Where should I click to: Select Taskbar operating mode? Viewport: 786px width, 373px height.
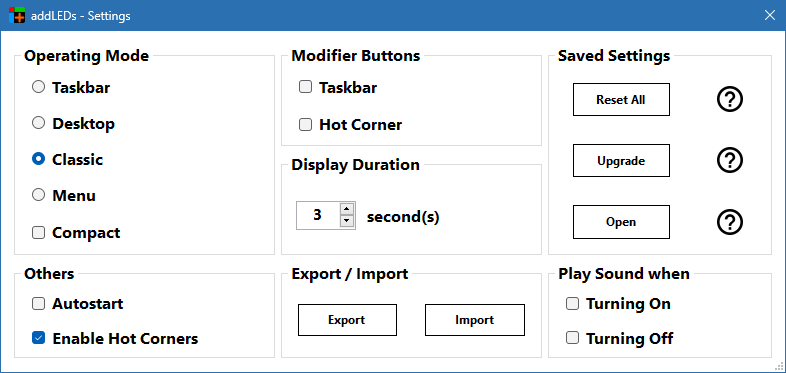(x=39, y=87)
